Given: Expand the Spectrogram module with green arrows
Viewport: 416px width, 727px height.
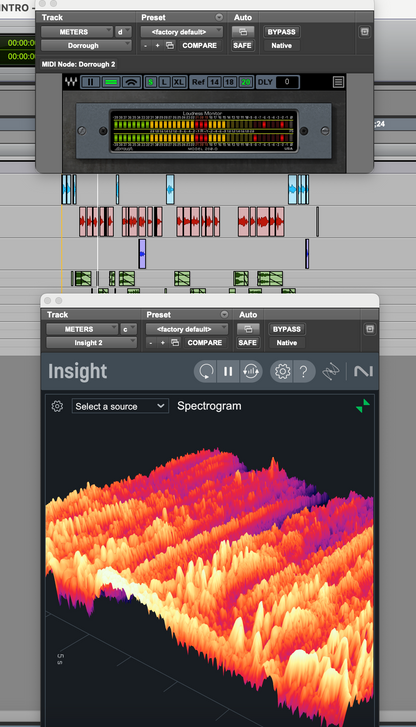Looking at the screenshot, I should 363,406.
